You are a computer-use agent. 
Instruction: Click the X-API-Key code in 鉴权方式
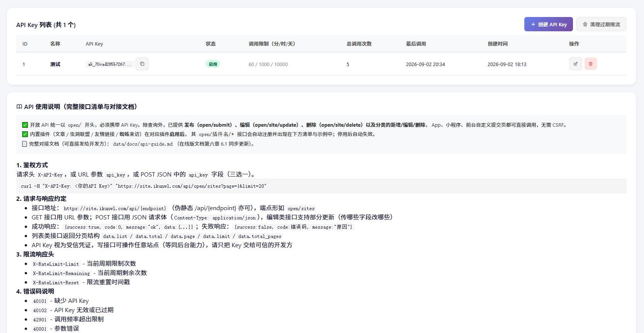(x=50, y=175)
